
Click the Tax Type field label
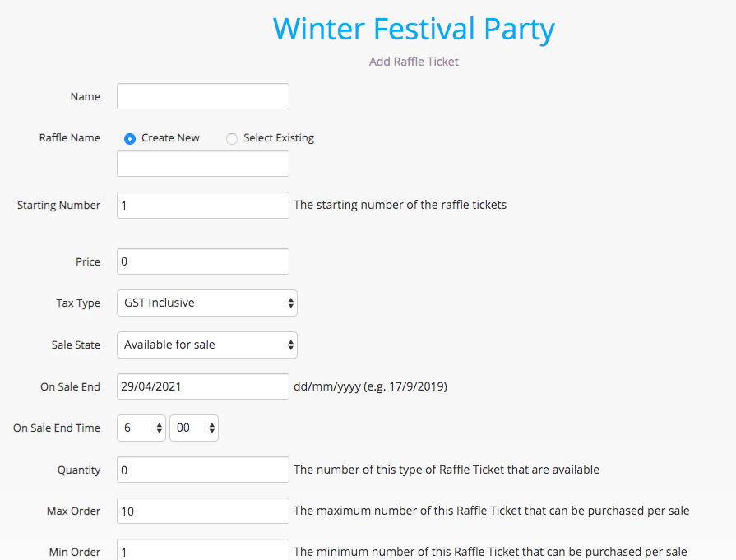tap(78, 303)
